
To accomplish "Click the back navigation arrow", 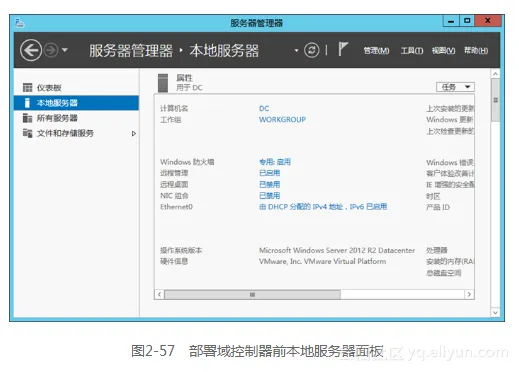I will [31, 51].
